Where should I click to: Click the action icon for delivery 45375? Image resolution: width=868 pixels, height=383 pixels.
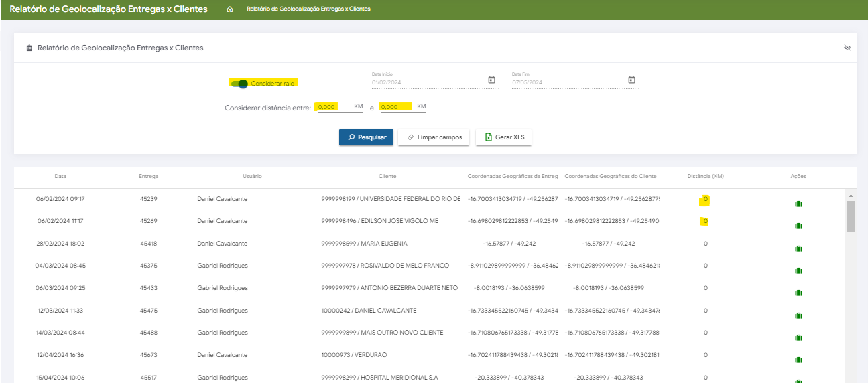click(x=798, y=271)
